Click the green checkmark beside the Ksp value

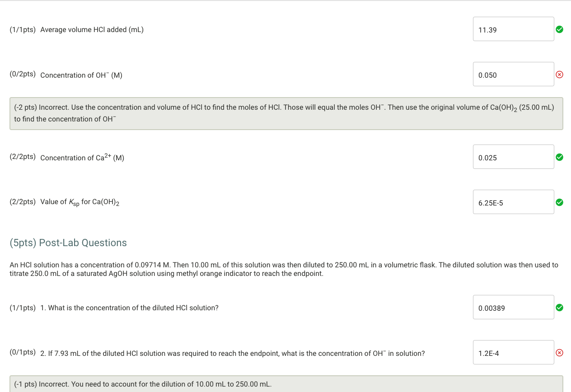[559, 202]
